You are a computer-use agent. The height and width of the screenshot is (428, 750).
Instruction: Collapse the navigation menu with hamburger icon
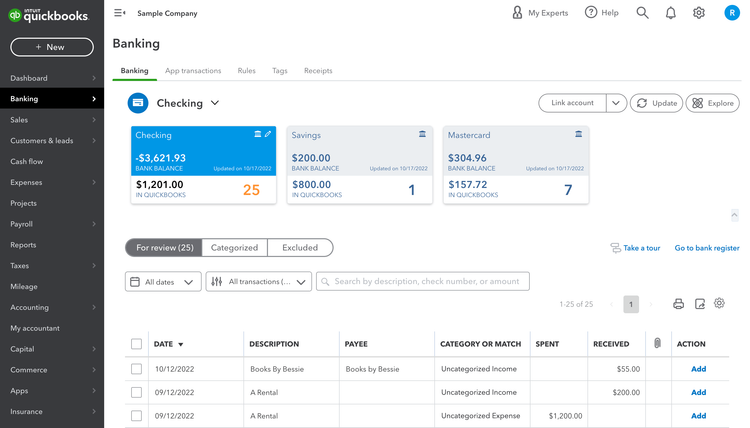click(x=120, y=13)
